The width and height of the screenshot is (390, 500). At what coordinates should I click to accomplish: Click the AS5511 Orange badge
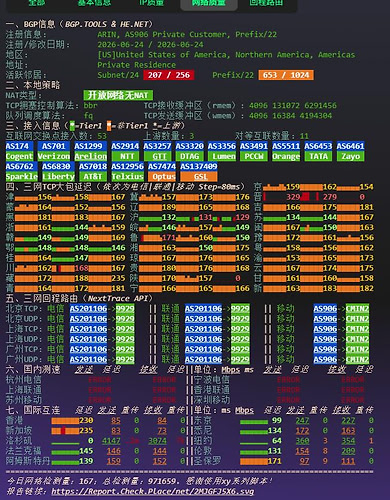coord(286,151)
